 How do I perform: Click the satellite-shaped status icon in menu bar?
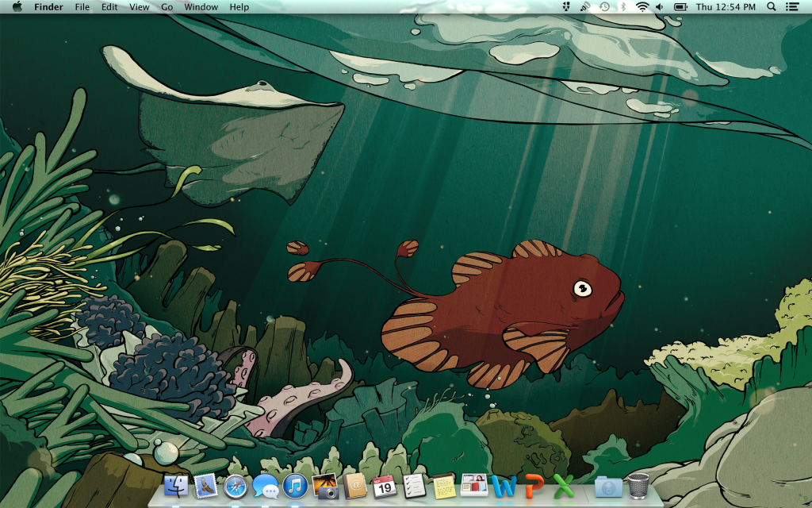click(585, 6)
